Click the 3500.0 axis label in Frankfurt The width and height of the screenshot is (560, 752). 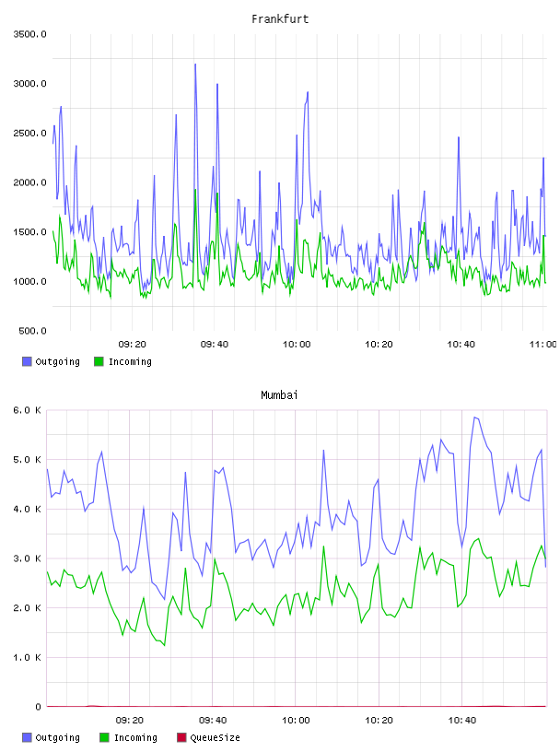coord(29,34)
